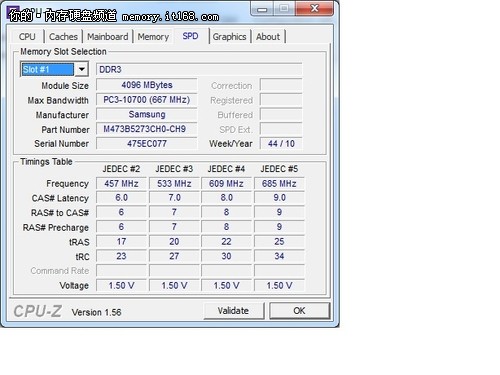Click the OK button
Viewport: 500px width, 375px height.
pos(299,311)
